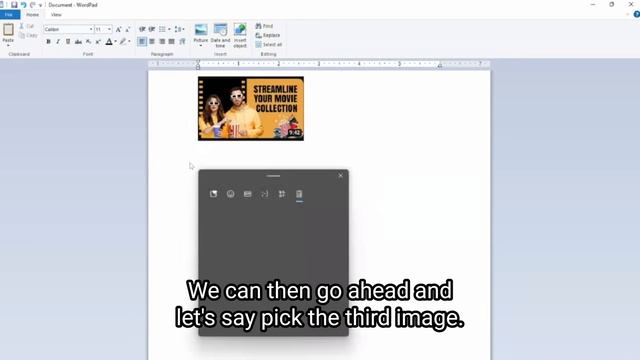Click the Replace command

[268, 36]
